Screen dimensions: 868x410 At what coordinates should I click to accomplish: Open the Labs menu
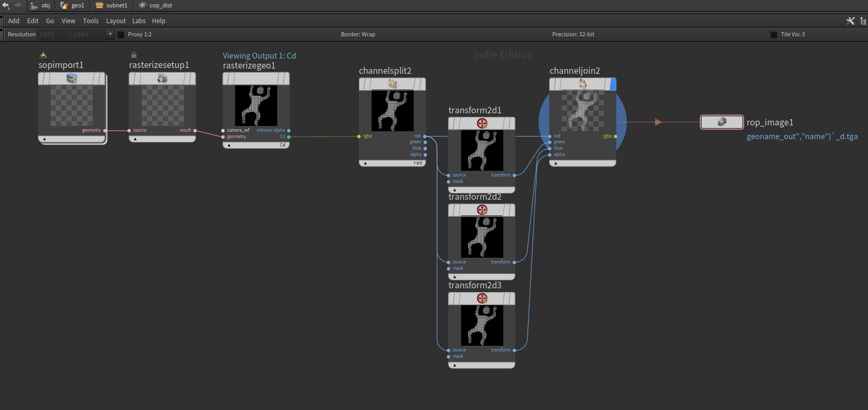pos(139,21)
